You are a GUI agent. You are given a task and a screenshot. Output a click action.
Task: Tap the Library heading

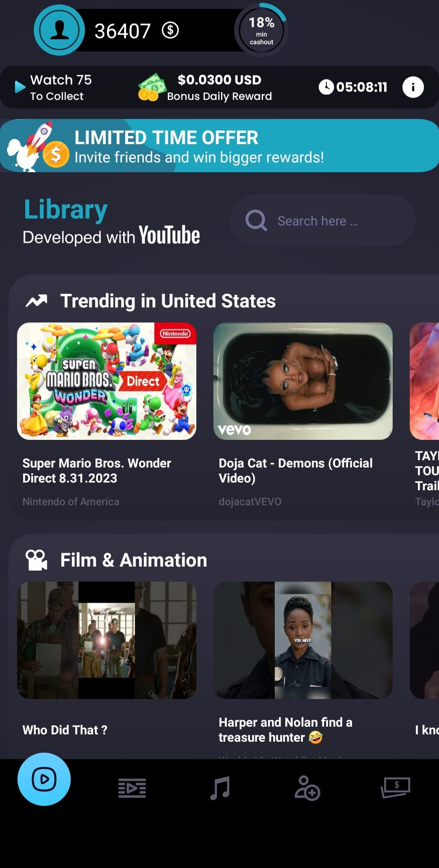coord(66,210)
